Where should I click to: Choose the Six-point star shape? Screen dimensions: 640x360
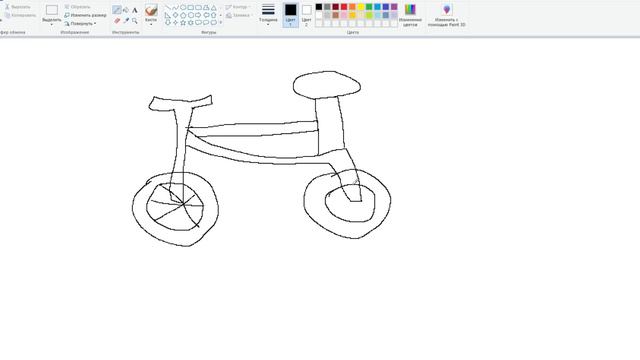191,22
